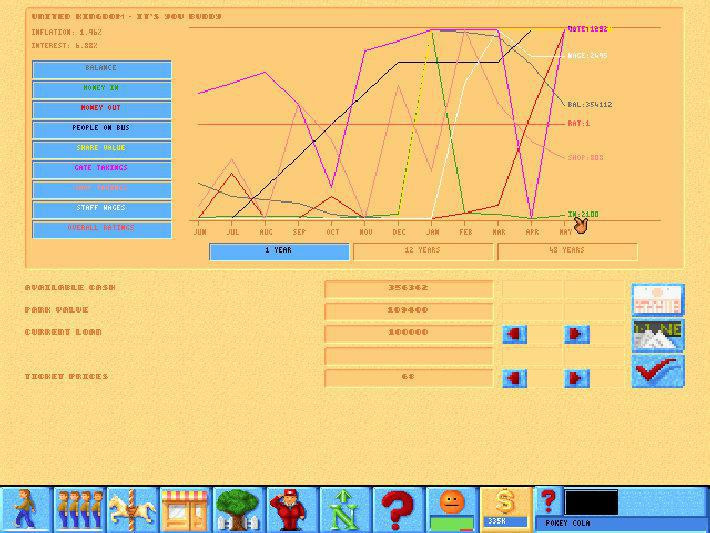Click the shop stall icon
The image size is (710, 533).
[184, 509]
